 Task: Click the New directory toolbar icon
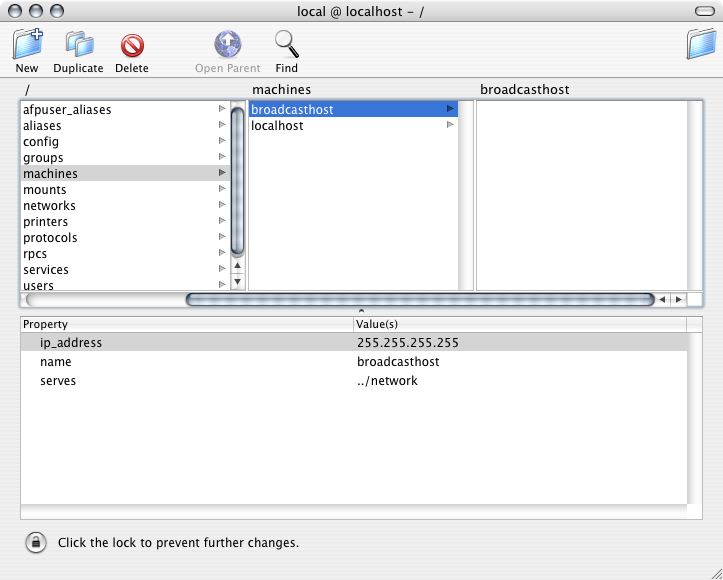[x=27, y=45]
